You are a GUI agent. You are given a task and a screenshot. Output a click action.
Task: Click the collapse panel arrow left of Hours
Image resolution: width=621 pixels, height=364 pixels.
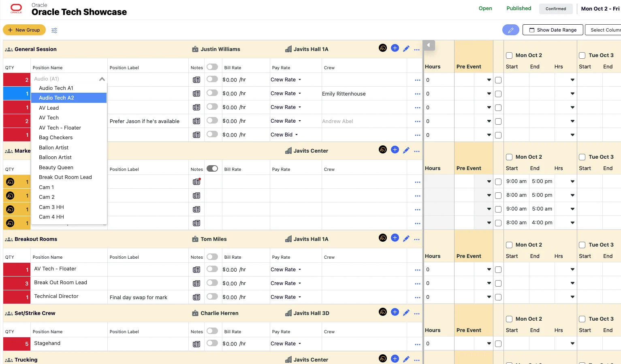pos(429,45)
